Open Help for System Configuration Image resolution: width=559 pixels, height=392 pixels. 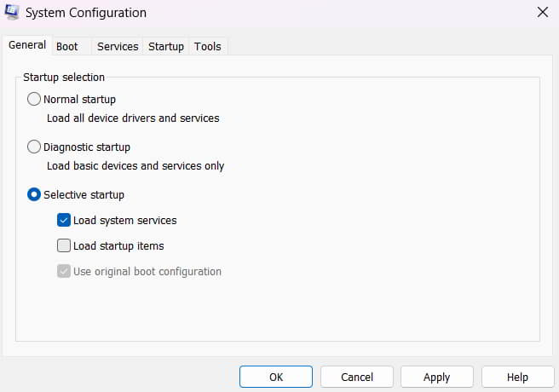pos(517,377)
